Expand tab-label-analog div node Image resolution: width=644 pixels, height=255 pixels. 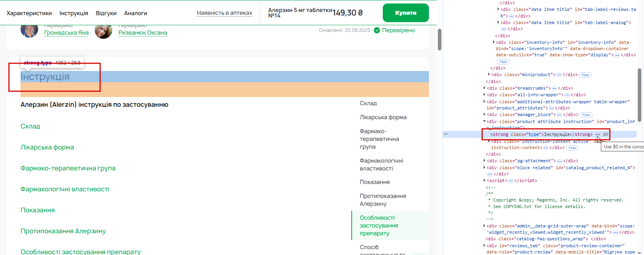[498, 23]
